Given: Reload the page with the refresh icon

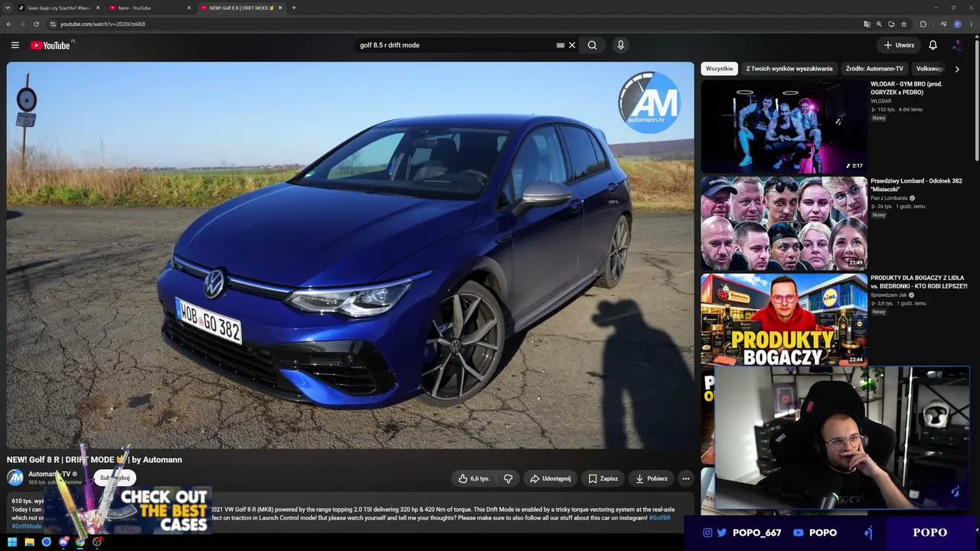Looking at the screenshot, I should tap(36, 24).
